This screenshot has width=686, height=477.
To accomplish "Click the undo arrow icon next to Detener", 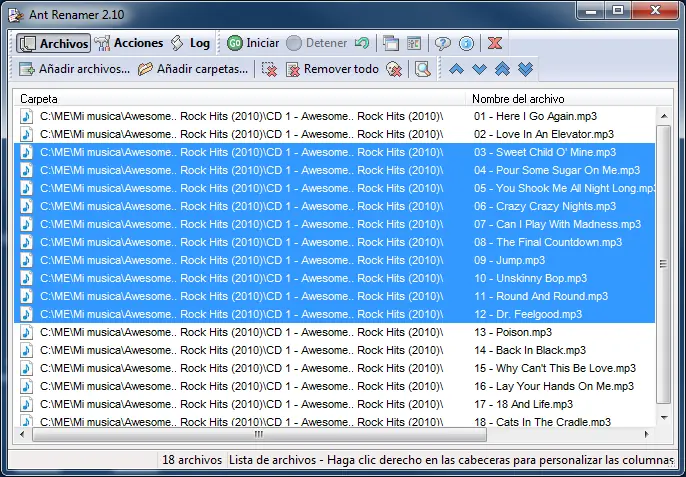I will tap(362, 44).
